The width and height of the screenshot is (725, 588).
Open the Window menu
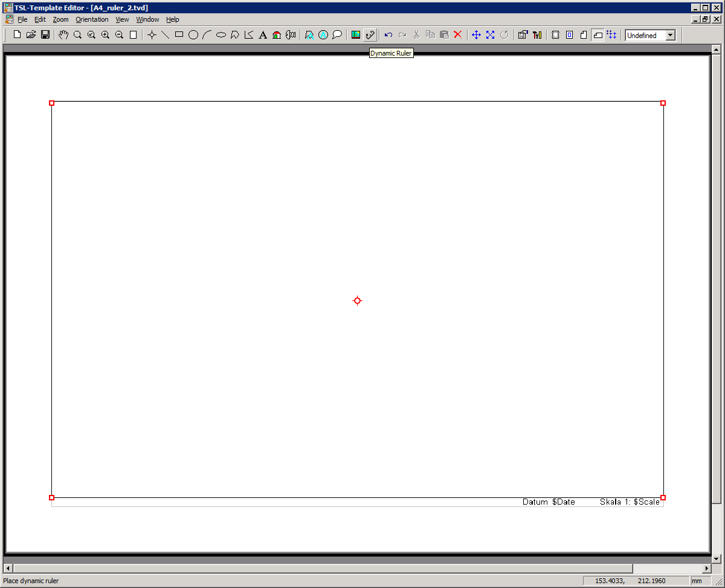pos(147,19)
